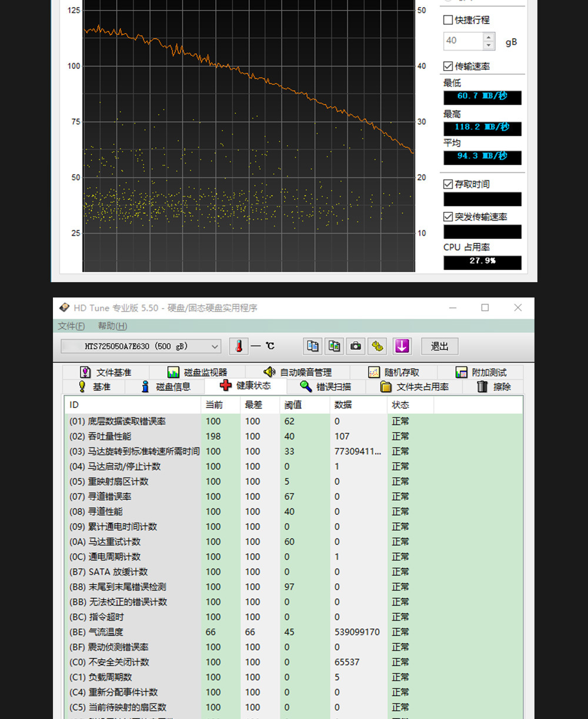Toggle the 突发传输速率 checkbox
This screenshot has width=588, height=719.
coord(448,217)
